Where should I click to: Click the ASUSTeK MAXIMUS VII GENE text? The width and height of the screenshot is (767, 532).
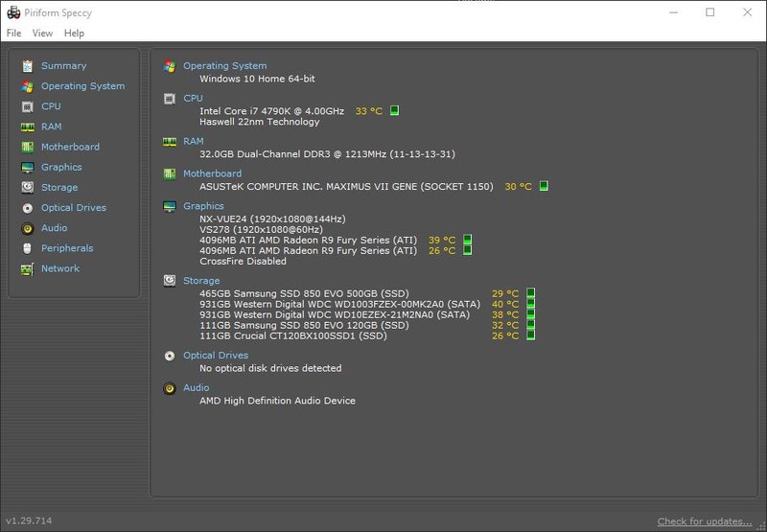tap(346, 186)
